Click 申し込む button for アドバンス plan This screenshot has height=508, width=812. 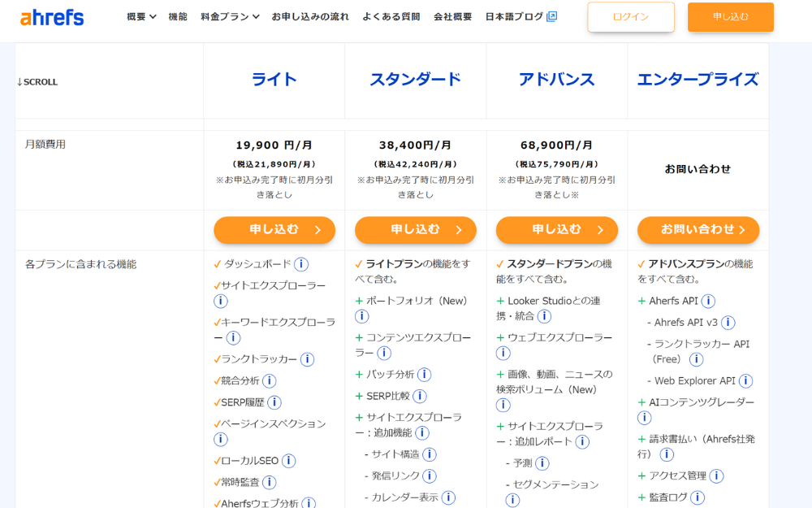pos(557,230)
